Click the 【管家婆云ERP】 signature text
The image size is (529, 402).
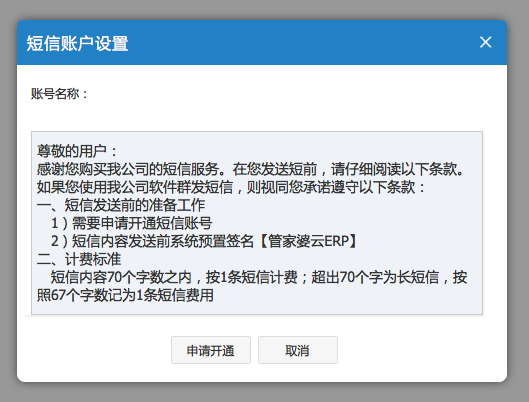pos(306,241)
